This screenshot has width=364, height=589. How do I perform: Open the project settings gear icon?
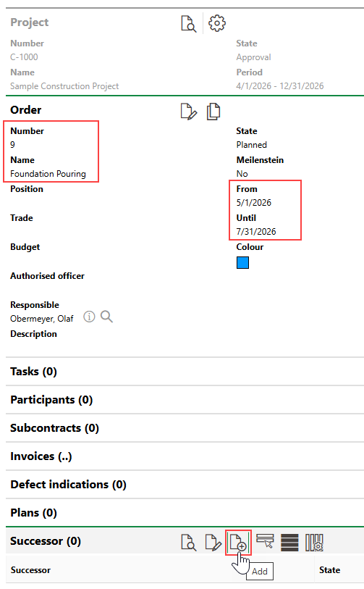pyautogui.click(x=217, y=23)
